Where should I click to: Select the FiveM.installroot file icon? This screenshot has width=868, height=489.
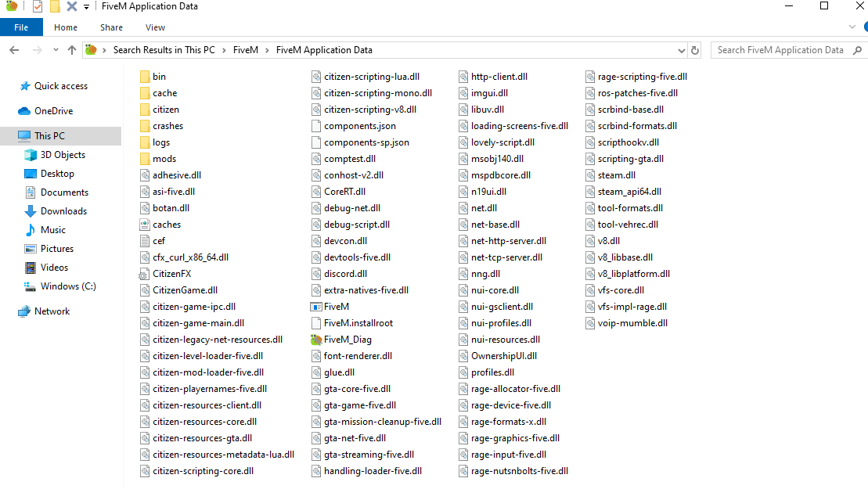316,323
